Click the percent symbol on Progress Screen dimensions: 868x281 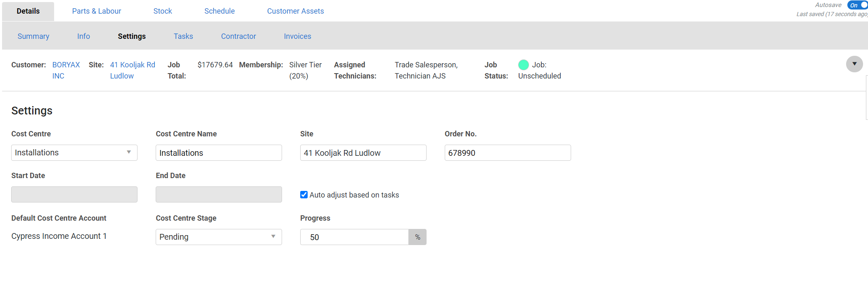(417, 237)
